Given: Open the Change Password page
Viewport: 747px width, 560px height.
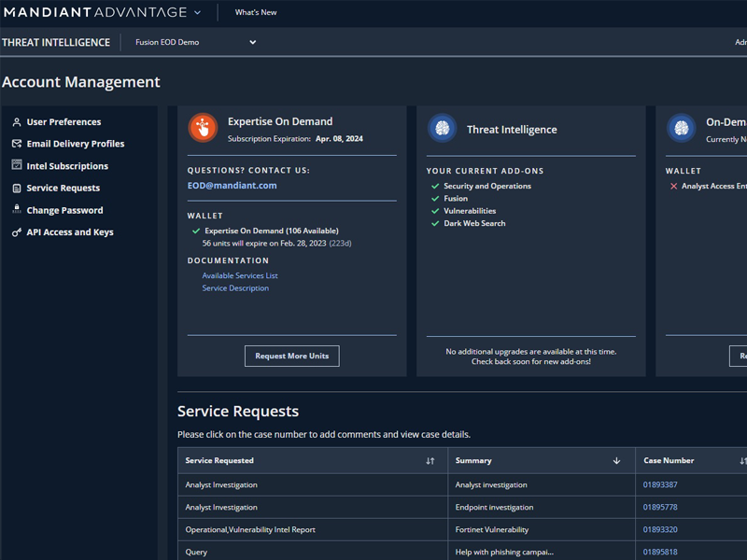Looking at the screenshot, I should [64, 211].
